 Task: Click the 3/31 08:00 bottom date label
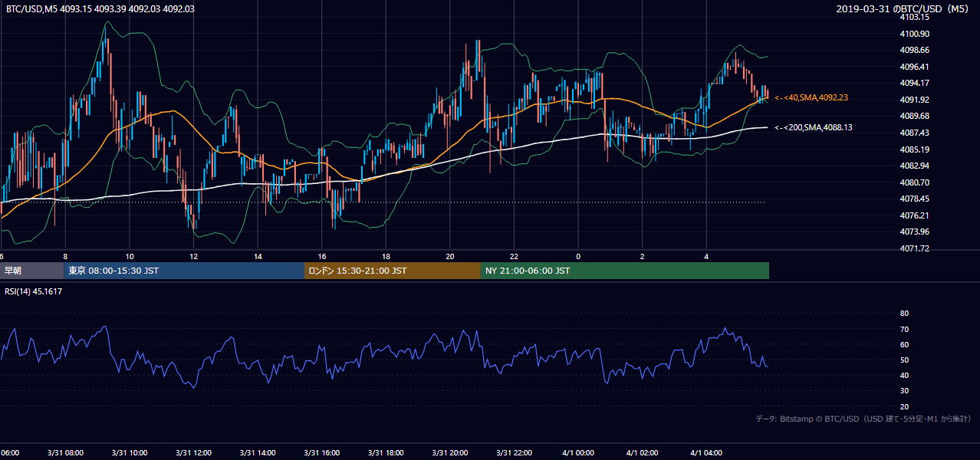pyautogui.click(x=65, y=453)
